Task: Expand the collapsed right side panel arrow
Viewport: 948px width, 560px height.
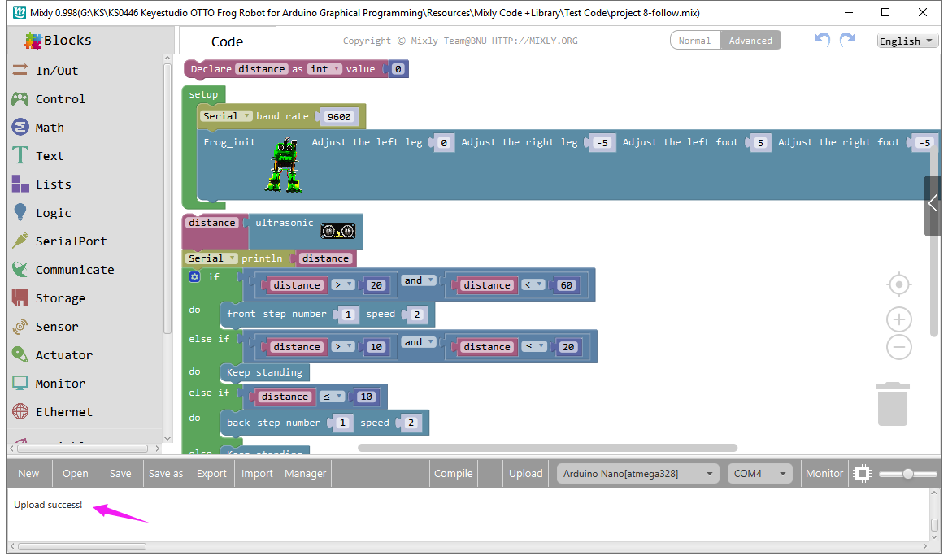Action: pyautogui.click(x=933, y=204)
